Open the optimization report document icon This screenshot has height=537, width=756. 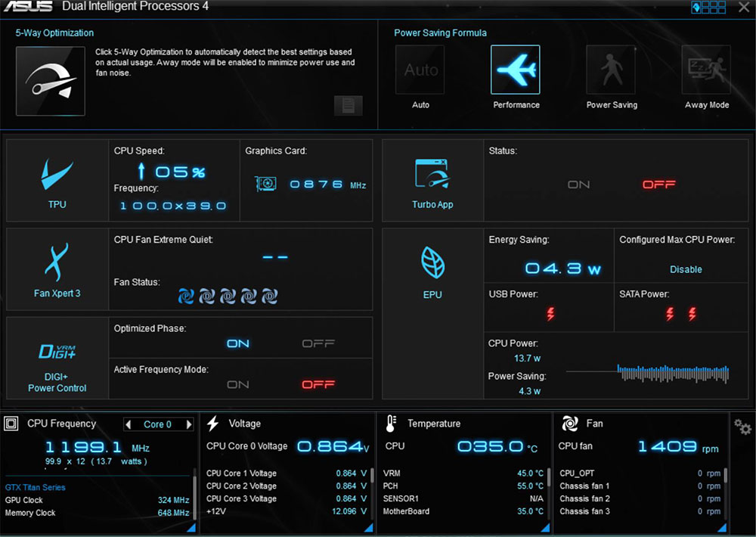pos(349,106)
